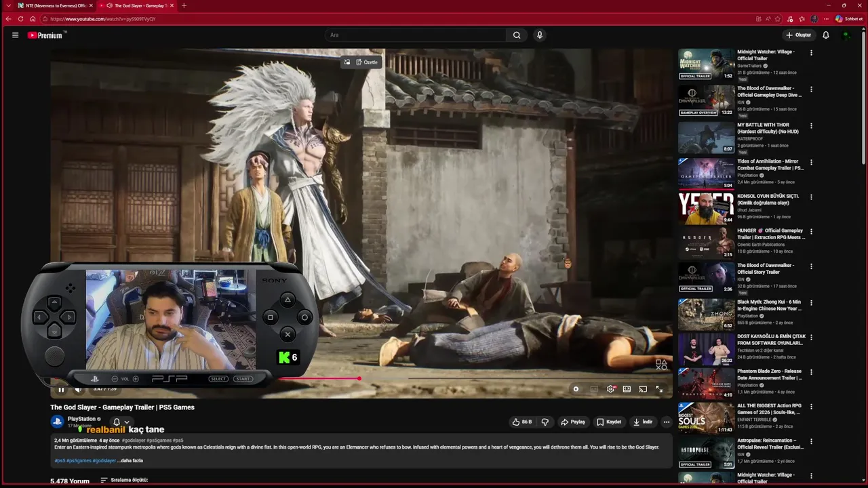Go back in the browser
This screenshot has height=488, width=868.
[8, 19]
